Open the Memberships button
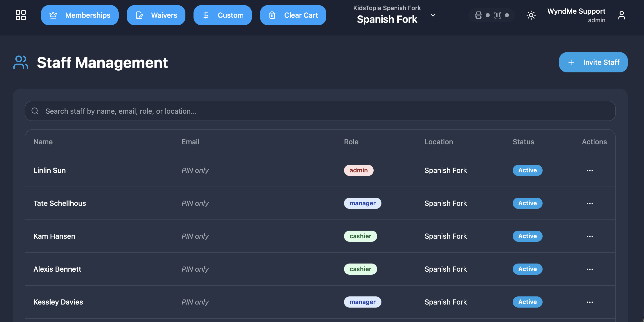The height and width of the screenshot is (322, 644). pos(80,15)
